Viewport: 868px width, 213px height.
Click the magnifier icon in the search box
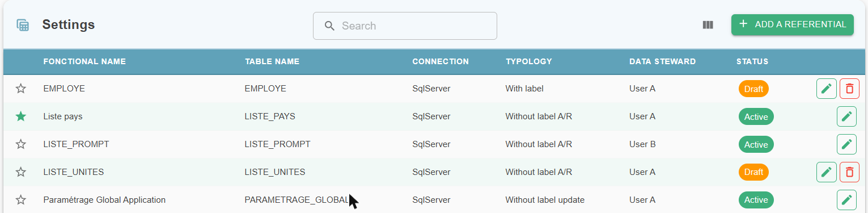[329, 26]
